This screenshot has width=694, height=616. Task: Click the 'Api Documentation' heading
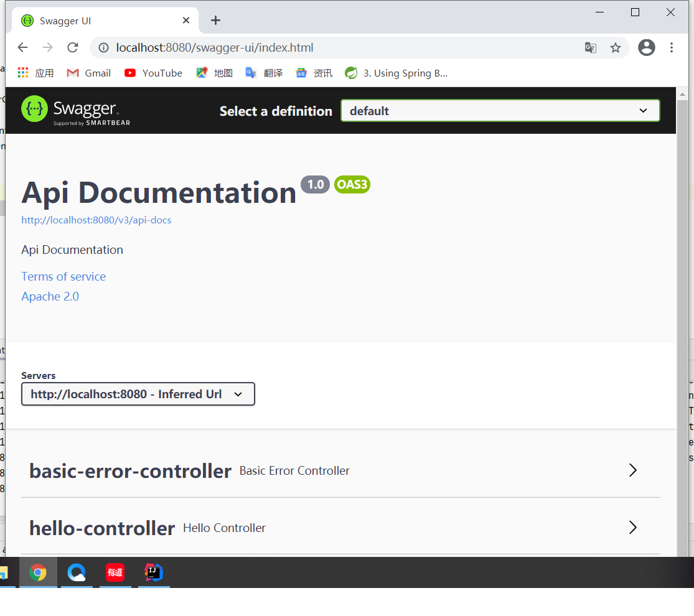[x=159, y=193]
